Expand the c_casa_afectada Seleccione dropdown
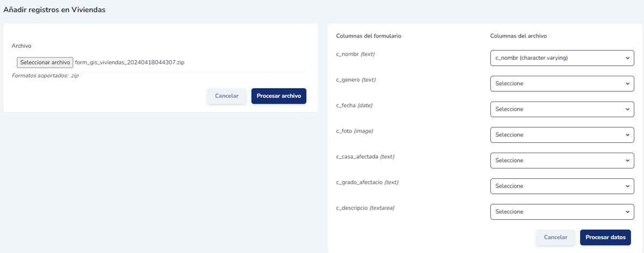Screen dimensions: 644x253 (562, 161)
